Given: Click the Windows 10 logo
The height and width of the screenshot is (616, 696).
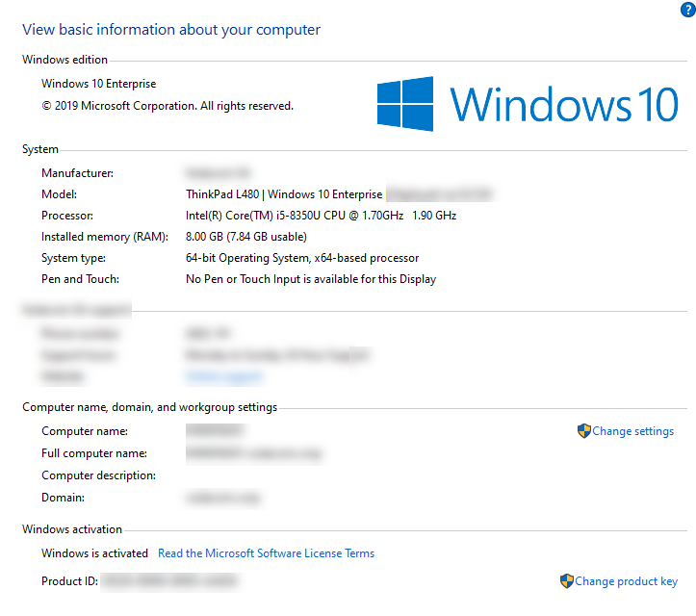Looking at the screenshot, I should 528,104.
